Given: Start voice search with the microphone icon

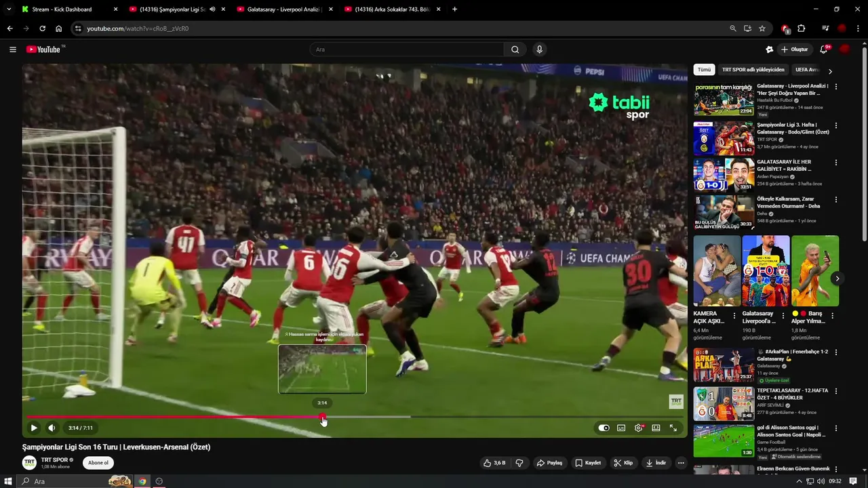Looking at the screenshot, I should point(540,49).
